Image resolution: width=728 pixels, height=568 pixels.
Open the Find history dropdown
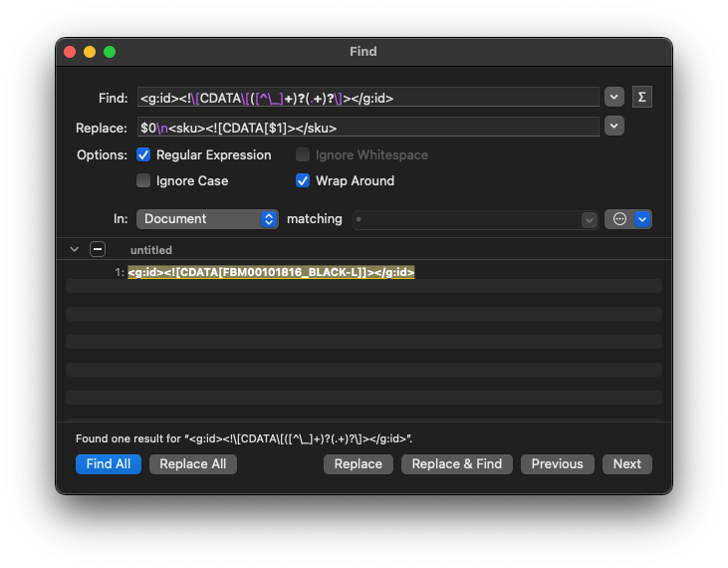[x=613, y=97]
